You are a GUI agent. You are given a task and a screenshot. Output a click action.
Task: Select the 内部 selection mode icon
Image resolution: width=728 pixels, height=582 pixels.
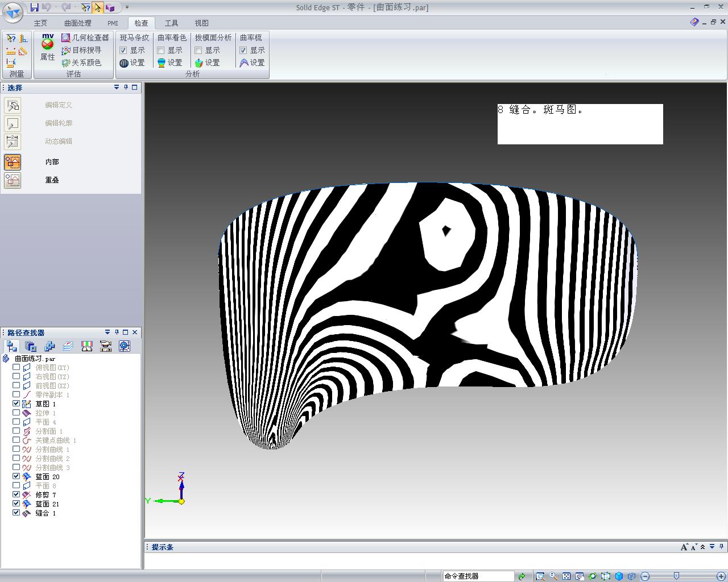pos(13,162)
